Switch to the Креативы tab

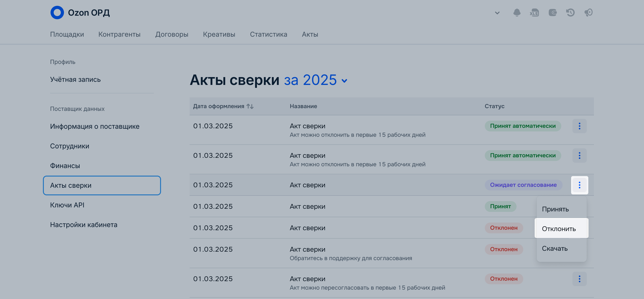(x=219, y=34)
